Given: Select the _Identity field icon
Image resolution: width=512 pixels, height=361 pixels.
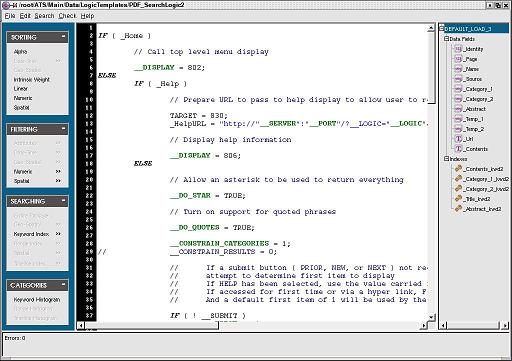Looking at the screenshot, I should pos(458,49).
